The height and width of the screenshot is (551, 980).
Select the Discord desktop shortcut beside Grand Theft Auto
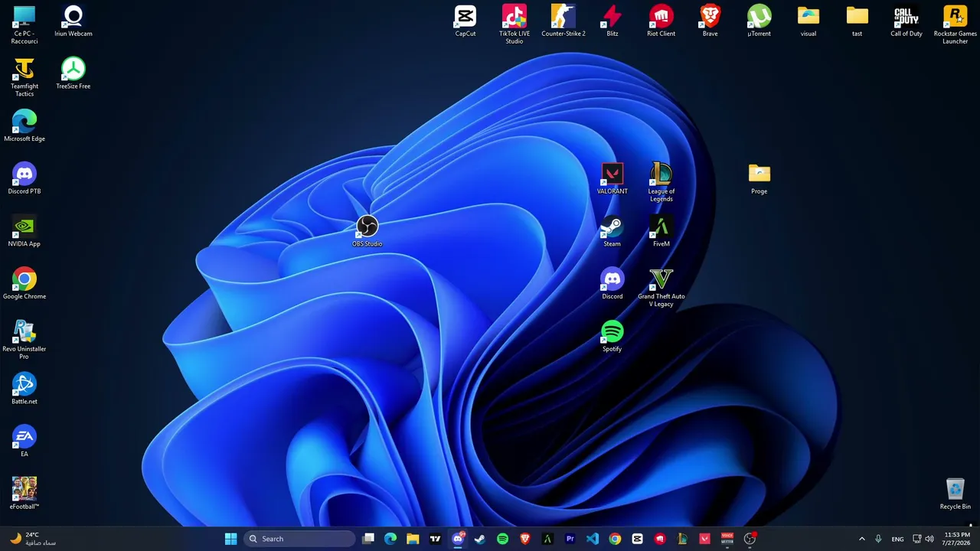click(x=612, y=283)
